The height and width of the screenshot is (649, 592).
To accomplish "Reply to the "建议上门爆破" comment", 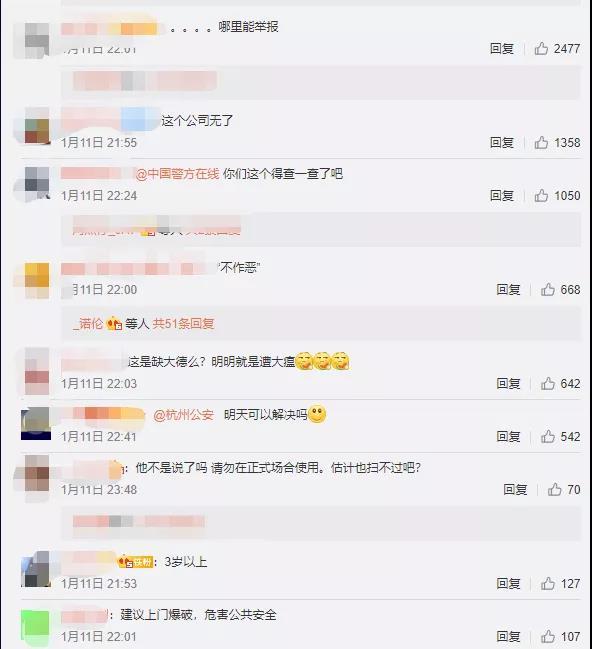I will [x=508, y=636].
